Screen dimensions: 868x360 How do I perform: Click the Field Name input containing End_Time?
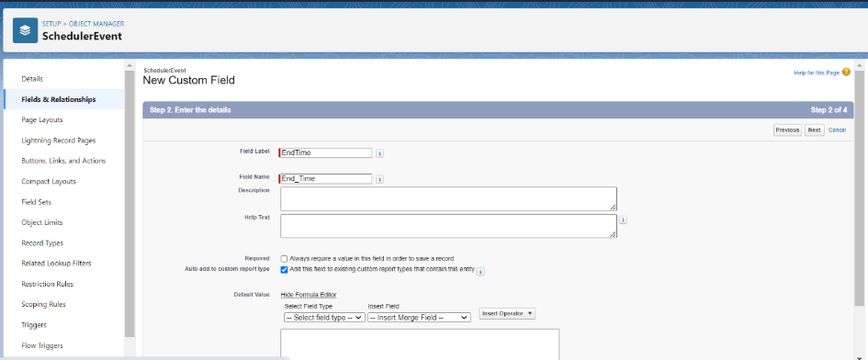(x=326, y=179)
